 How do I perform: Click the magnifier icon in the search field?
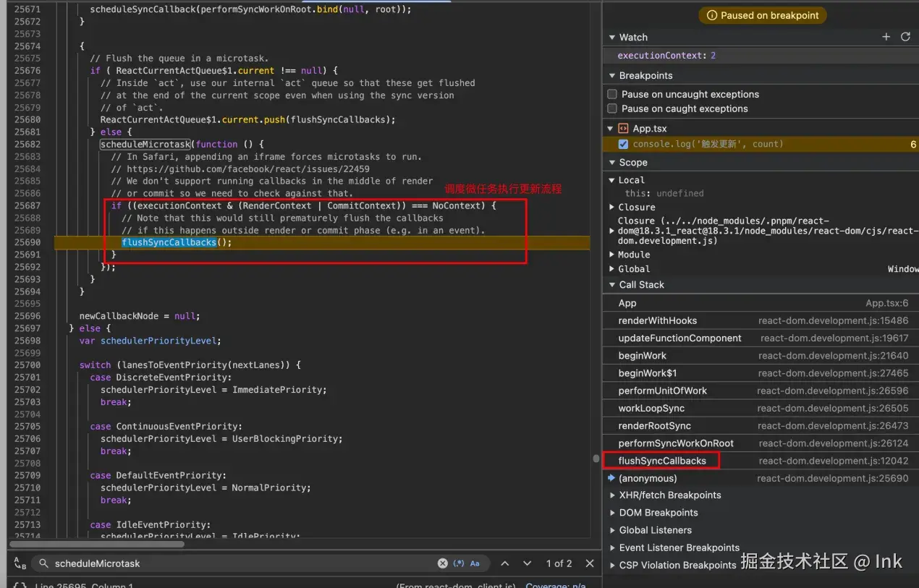[x=44, y=563]
